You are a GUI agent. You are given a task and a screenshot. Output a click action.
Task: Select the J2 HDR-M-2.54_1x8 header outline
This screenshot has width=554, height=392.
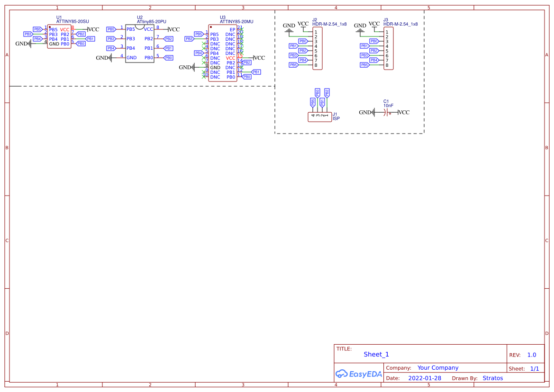pos(317,49)
